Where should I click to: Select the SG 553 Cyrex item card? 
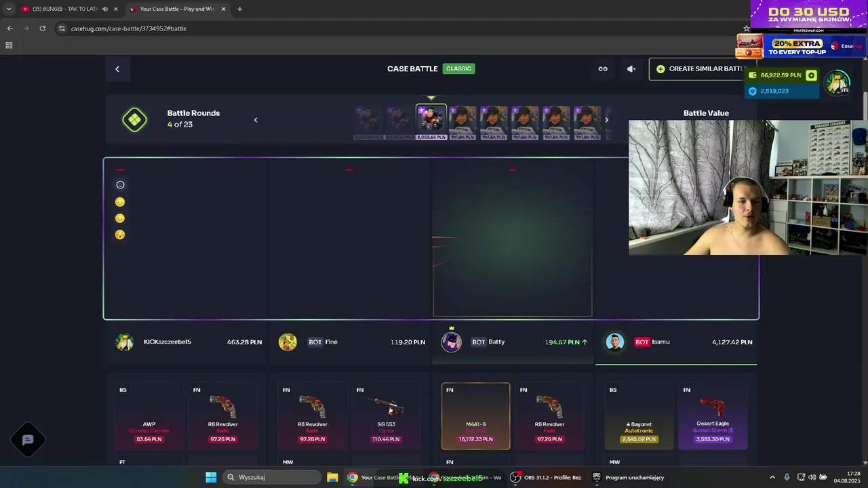386,416
